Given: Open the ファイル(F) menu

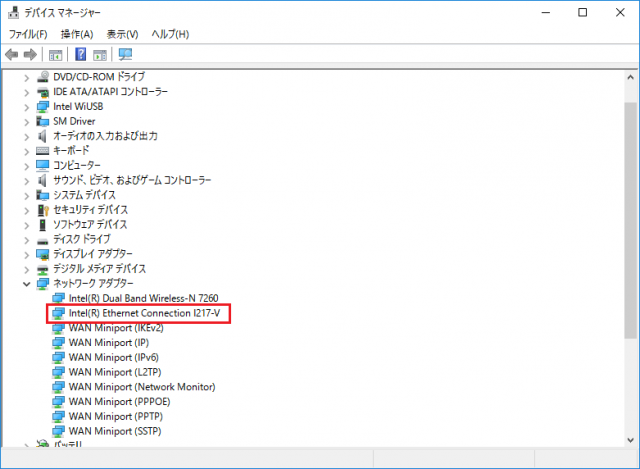Looking at the screenshot, I should point(28,34).
